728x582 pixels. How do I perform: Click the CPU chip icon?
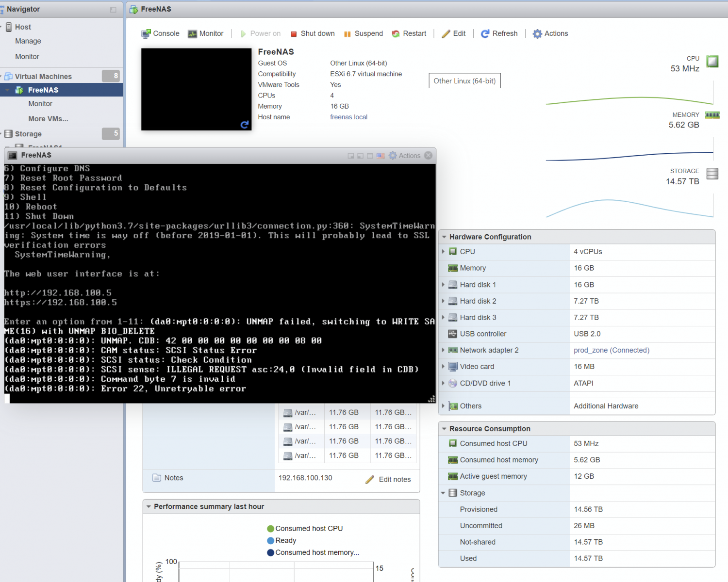[x=712, y=62]
